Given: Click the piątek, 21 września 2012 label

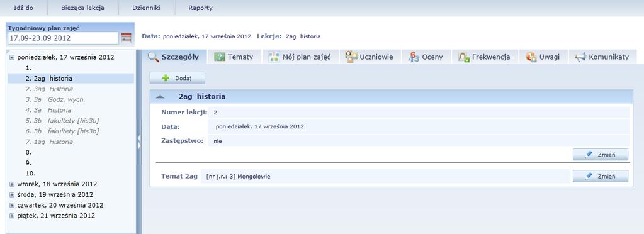Looking at the screenshot, I should [56, 216].
